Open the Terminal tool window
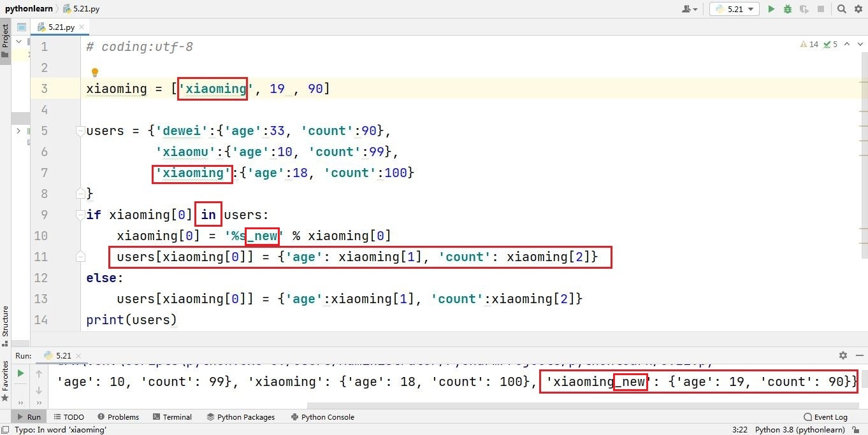 pyautogui.click(x=172, y=417)
